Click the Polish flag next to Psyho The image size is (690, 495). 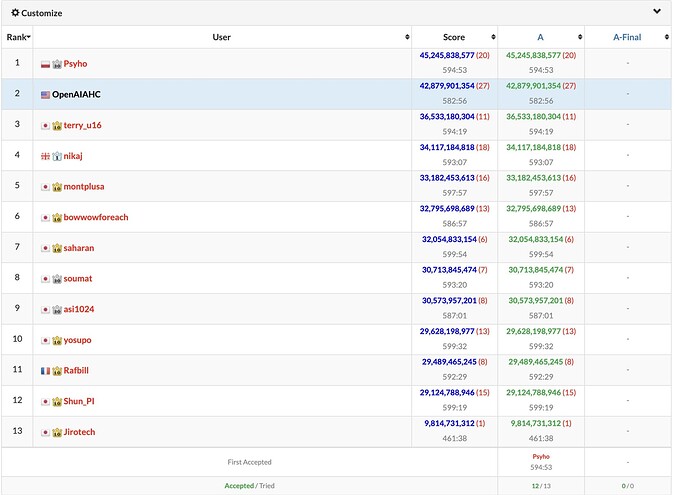click(45, 65)
